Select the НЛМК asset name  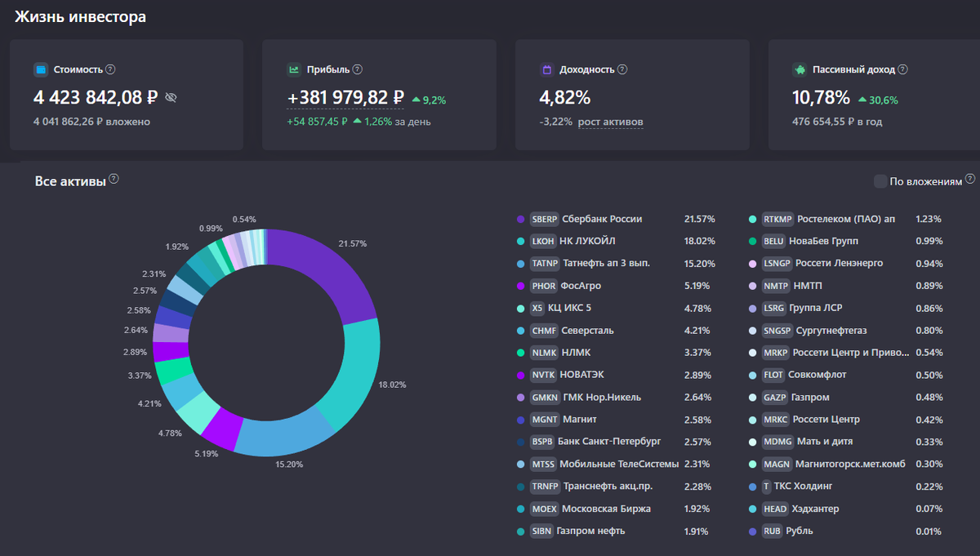[x=577, y=353]
